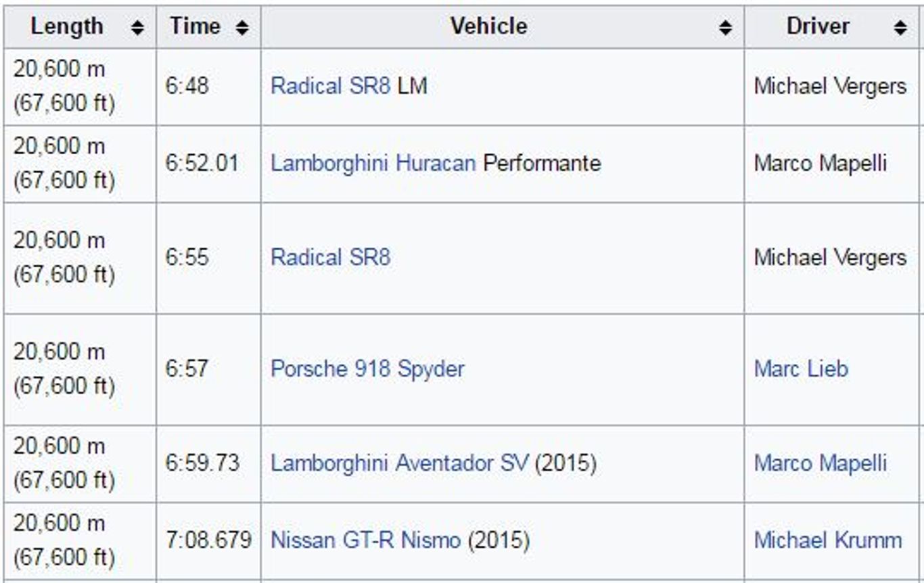The image size is (924, 583).
Task: Open Marco Mapelli link in Aventador row
Action: pos(820,464)
